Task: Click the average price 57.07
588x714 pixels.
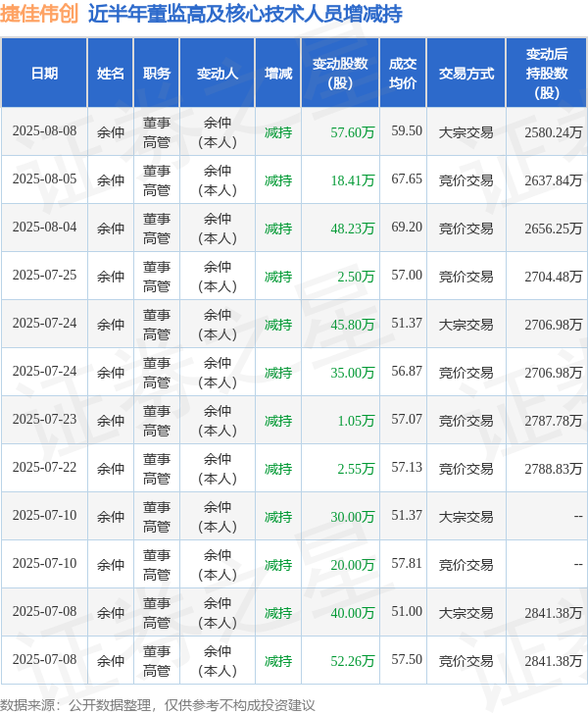Action: pos(407,420)
